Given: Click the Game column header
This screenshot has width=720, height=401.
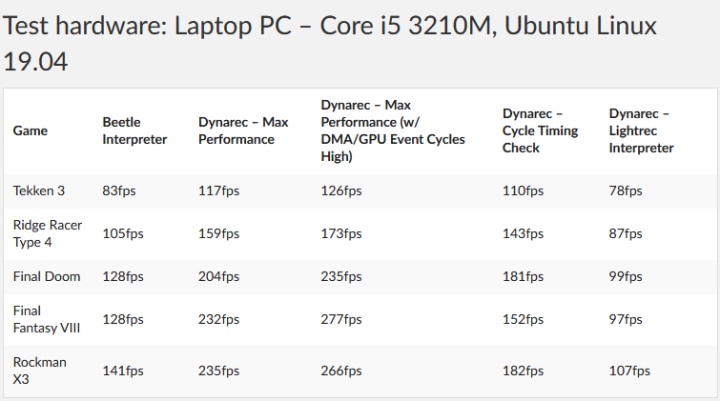Looking at the screenshot, I should (30, 131).
